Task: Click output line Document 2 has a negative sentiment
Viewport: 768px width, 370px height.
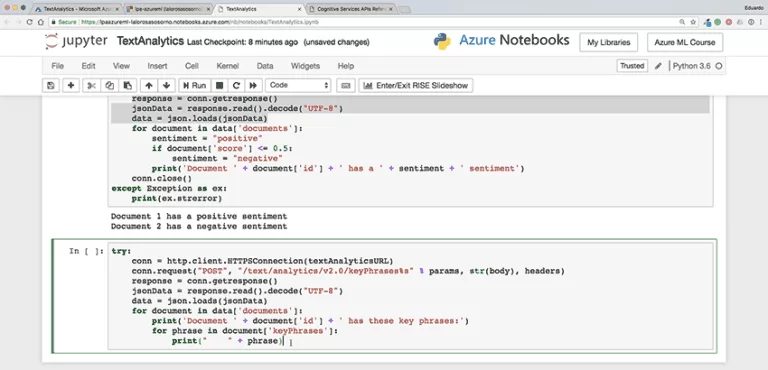Action: [x=199, y=226]
